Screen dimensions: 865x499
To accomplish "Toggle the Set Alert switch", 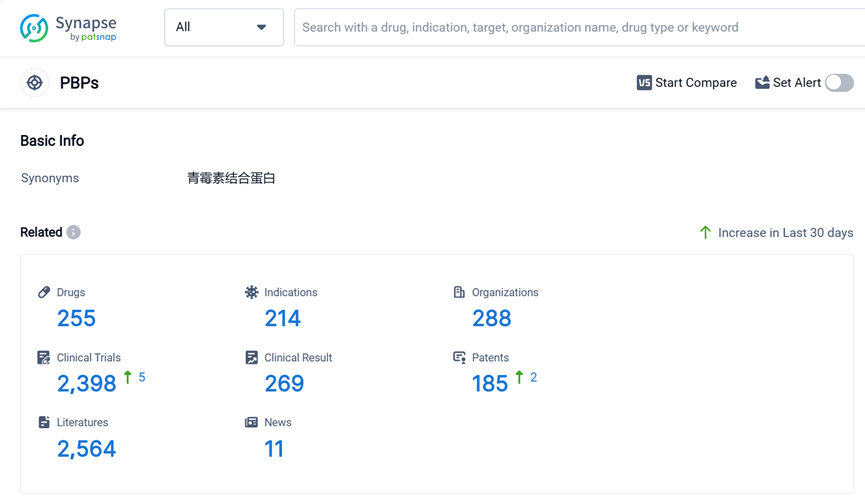I will coord(839,83).
